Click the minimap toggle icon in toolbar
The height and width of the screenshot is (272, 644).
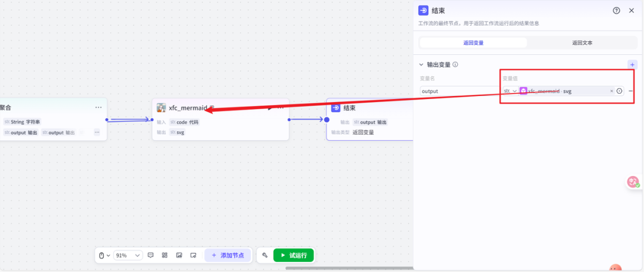coord(193,255)
